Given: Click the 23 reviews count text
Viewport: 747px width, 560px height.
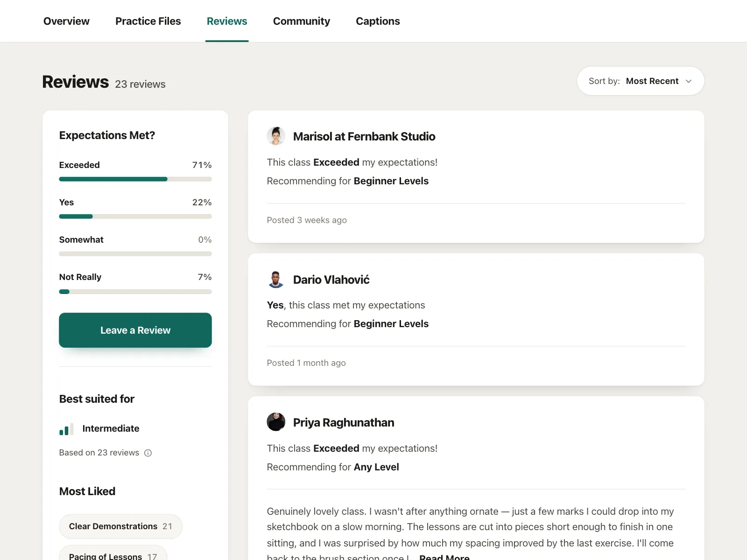Looking at the screenshot, I should click(140, 84).
